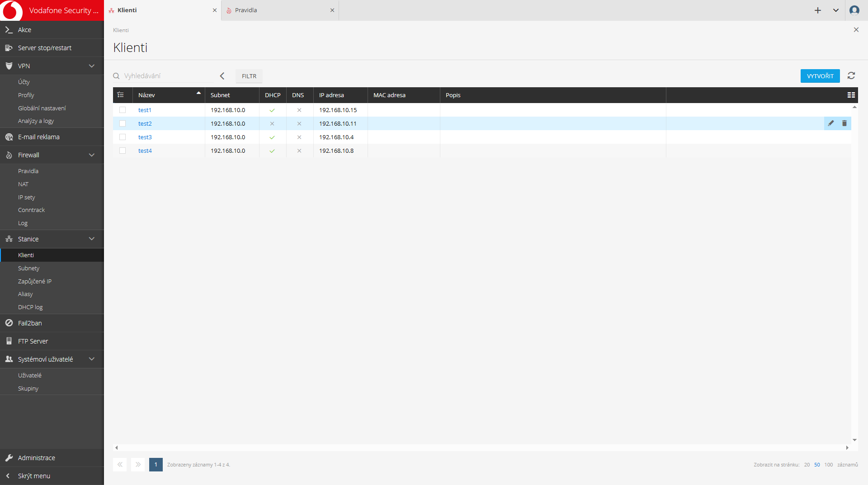
Task: Click the Vodafone logo icon
Action: (12, 10)
